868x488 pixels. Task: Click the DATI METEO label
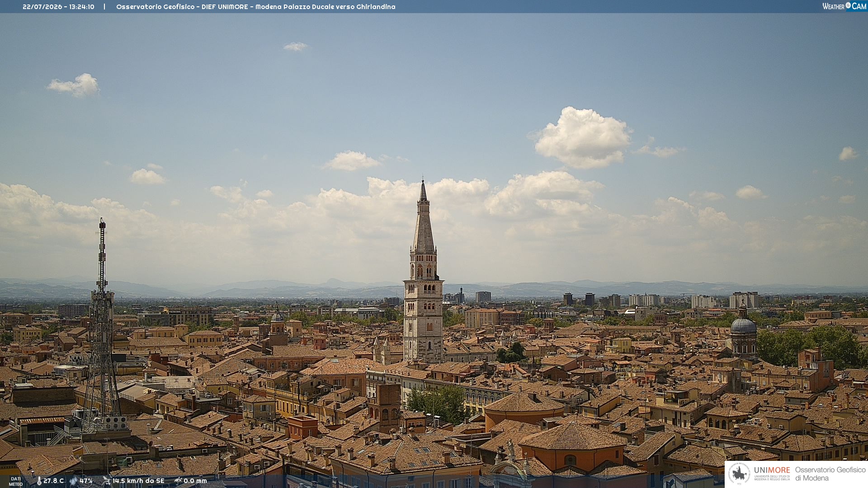point(16,481)
